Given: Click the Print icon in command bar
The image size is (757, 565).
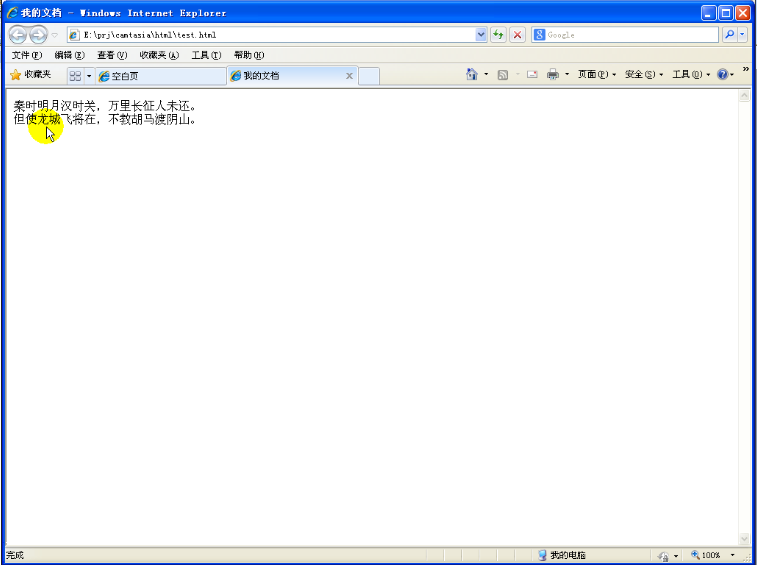Looking at the screenshot, I should click(552, 75).
